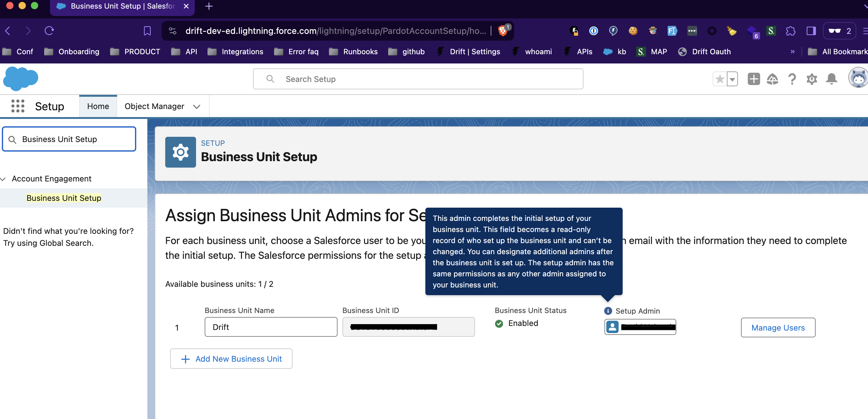Click the Brave Shields lion icon
The image size is (868, 419).
click(x=502, y=31)
